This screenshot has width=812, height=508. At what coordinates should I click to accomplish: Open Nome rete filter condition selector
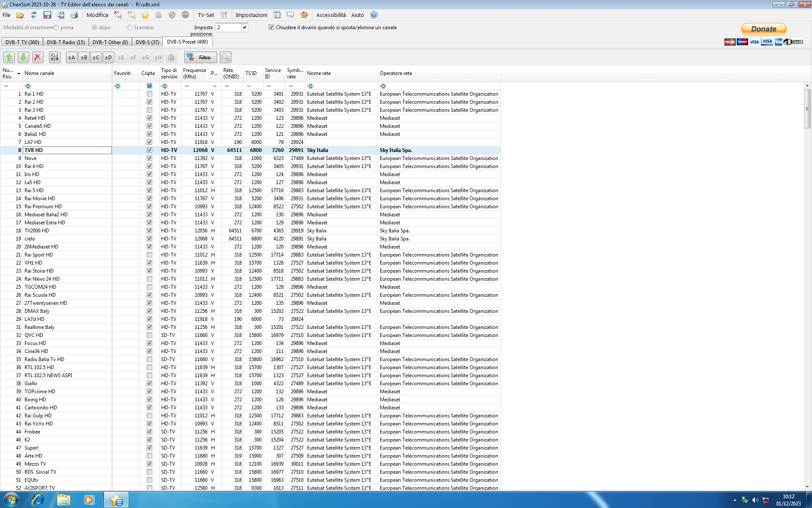point(310,86)
